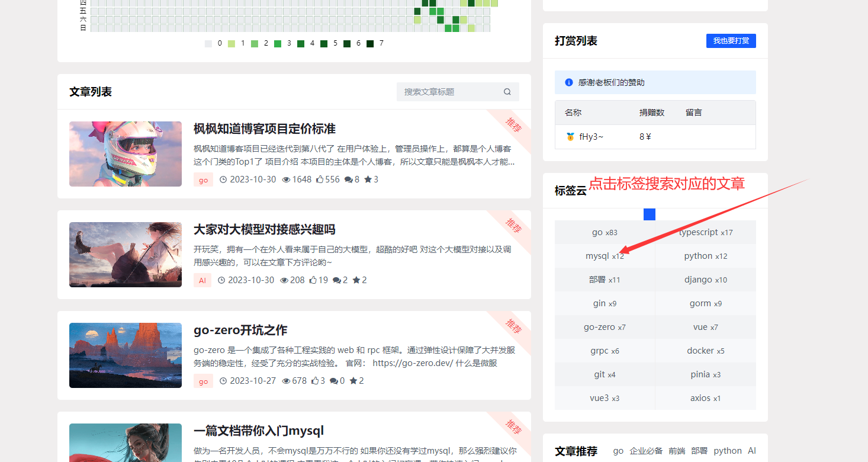Click the views eye icon on the AI article

[284, 280]
